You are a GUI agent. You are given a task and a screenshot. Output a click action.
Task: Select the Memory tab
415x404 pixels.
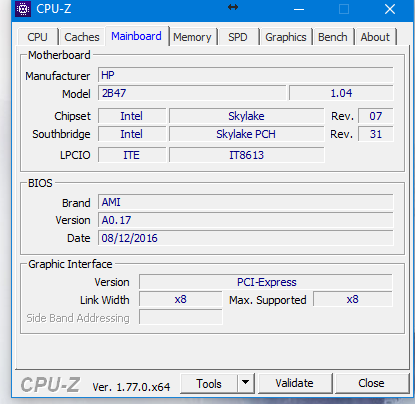coord(192,37)
